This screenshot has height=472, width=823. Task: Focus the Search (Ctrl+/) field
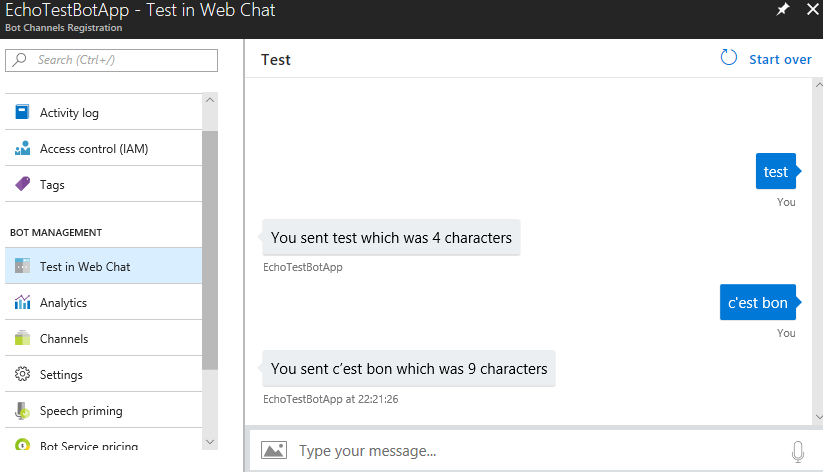[111, 60]
